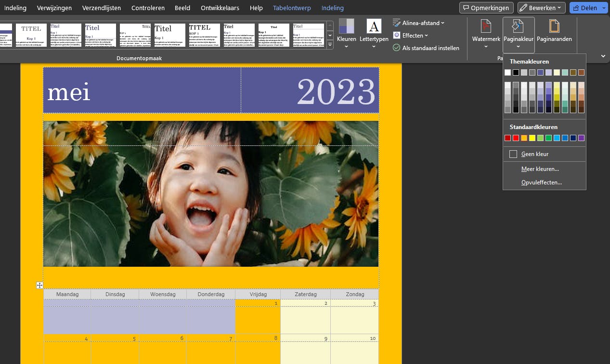The height and width of the screenshot is (364, 610).
Task: Select standard green color swatch
Action: (548, 138)
